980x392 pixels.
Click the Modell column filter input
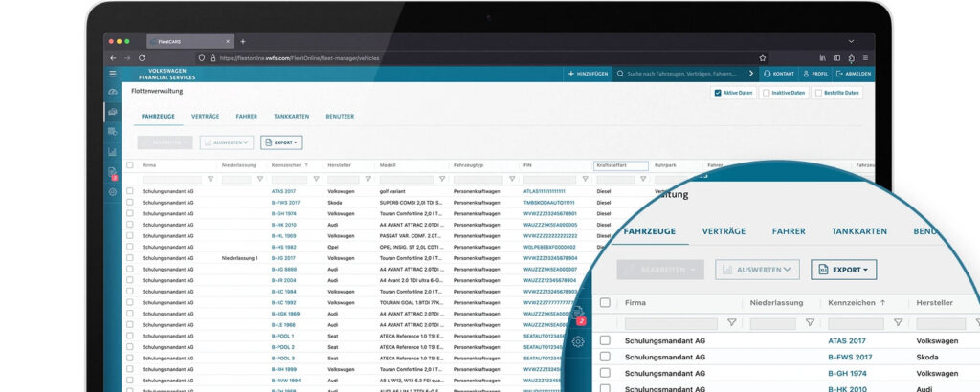[x=406, y=179]
